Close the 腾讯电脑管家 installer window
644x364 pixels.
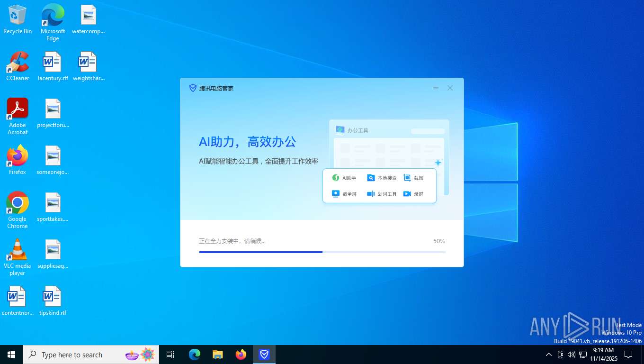pos(450,88)
